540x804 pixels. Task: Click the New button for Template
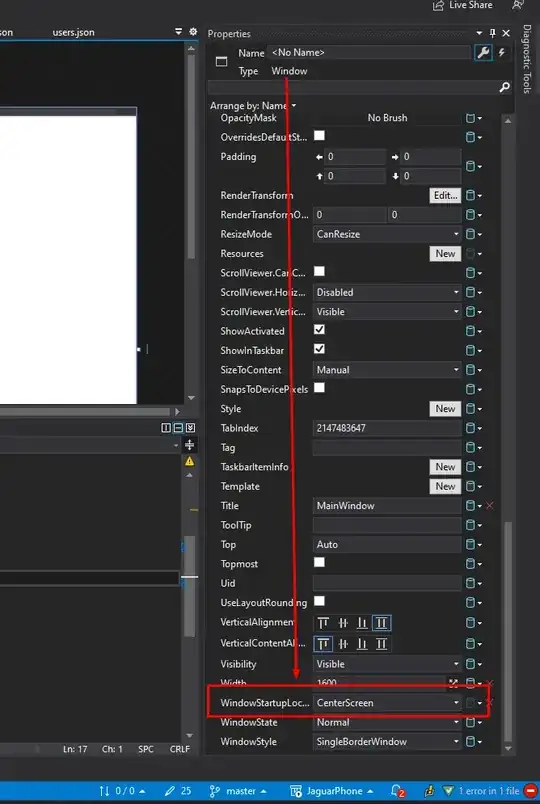[445, 486]
